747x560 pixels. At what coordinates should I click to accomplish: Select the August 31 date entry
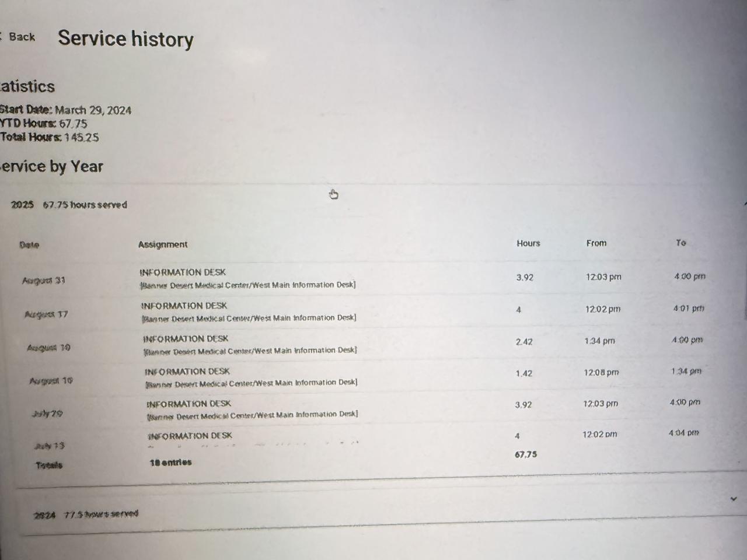[44, 281]
